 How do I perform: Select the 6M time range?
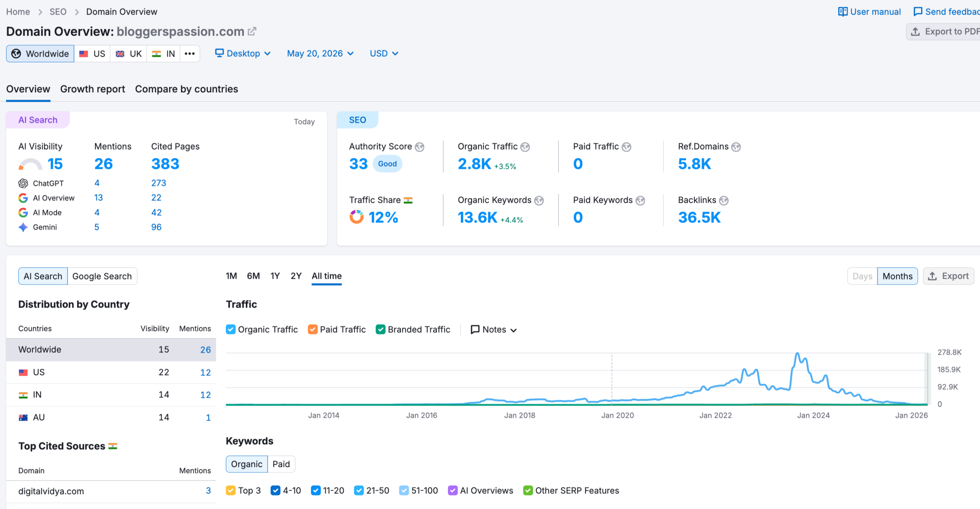[x=253, y=276]
